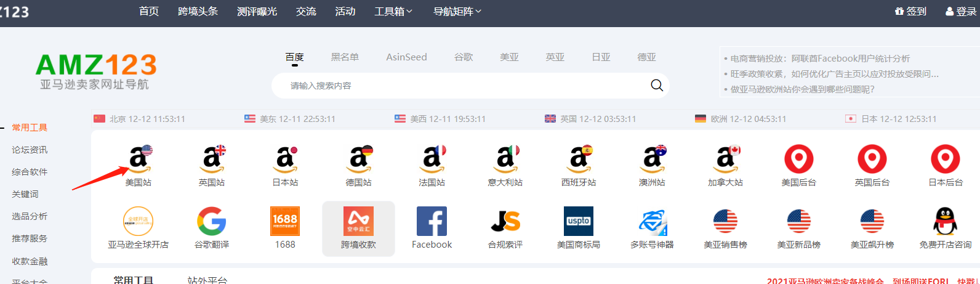Open the Amazon Italy site (意大利站) icon

click(505, 159)
